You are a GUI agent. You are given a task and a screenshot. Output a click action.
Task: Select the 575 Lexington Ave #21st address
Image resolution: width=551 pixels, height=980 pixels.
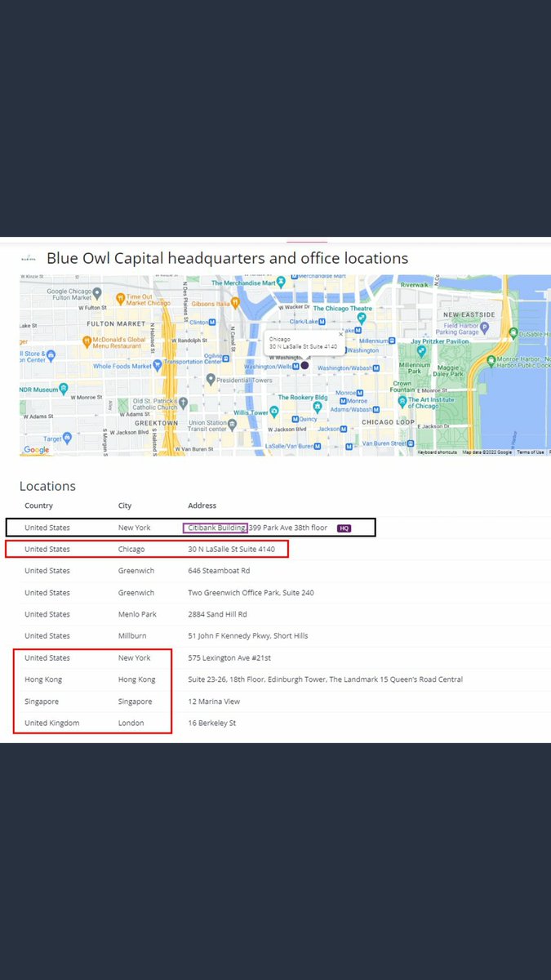tap(229, 657)
